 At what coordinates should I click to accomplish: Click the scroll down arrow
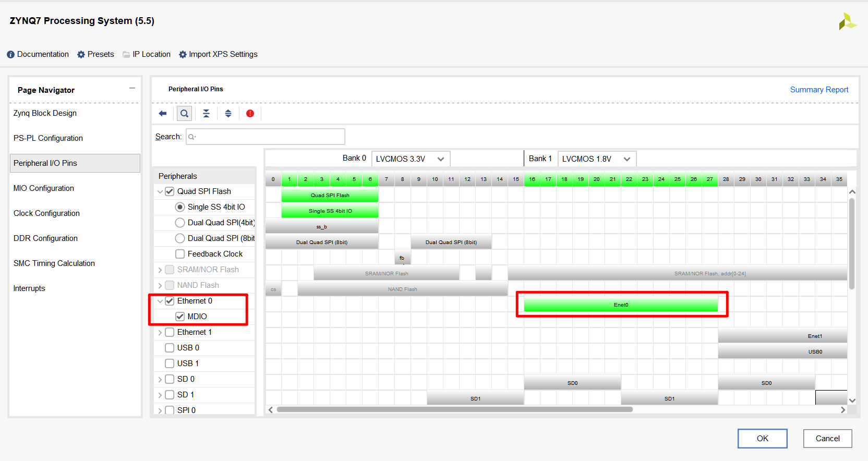click(x=852, y=401)
